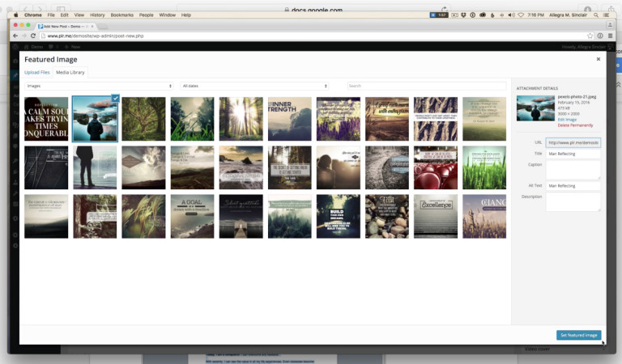Click Allegra M. Sinclair user name

pyautogui.click(x=568, y=15)
